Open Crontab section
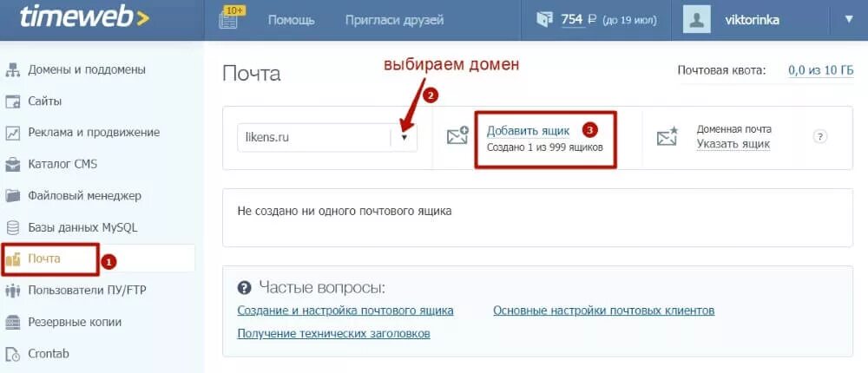 pos(49,354)
